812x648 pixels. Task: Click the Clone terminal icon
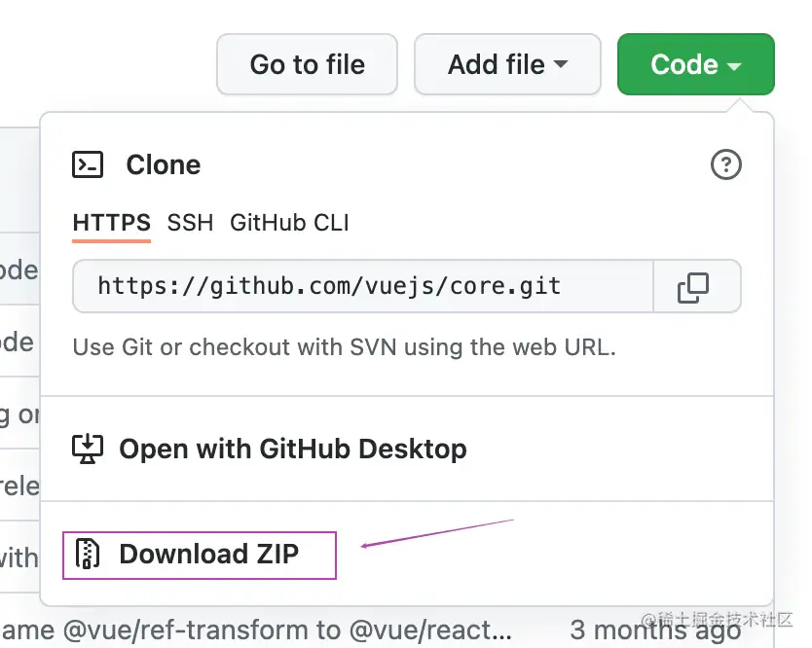[x=88, y=164]
